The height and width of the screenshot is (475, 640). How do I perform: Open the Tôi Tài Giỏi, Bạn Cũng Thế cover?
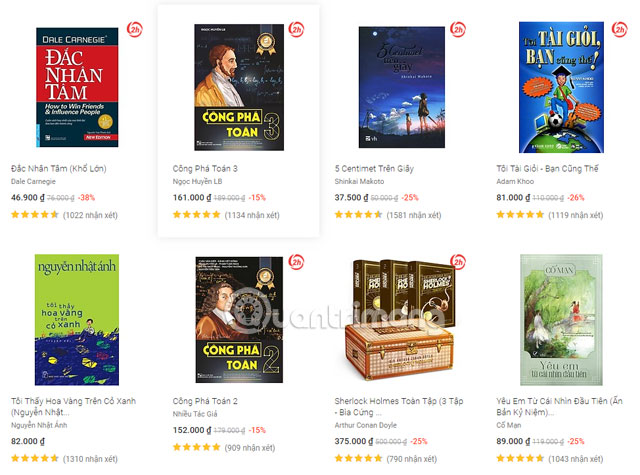pyautogui.click(x=561, y=87)
